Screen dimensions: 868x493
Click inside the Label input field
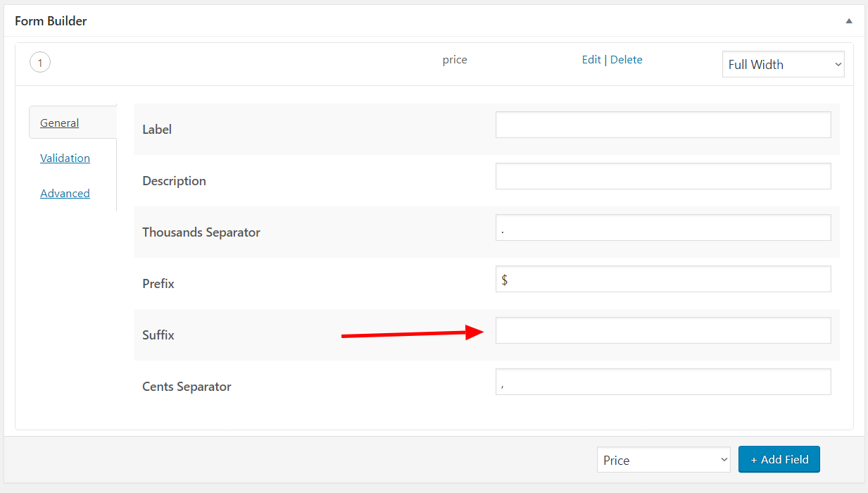662,125
